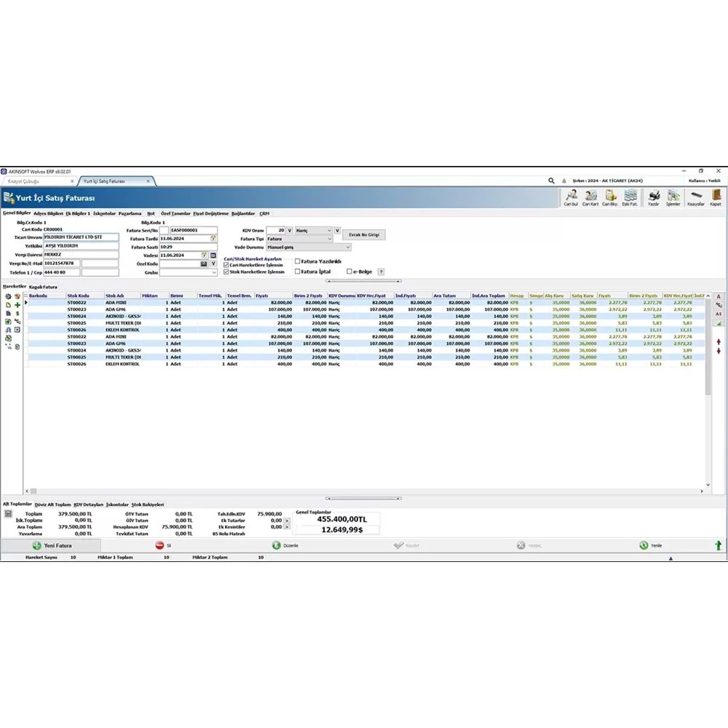This screenshot has height=728, width=728.
Task: Click the Kapat door icon
Action: click(x=716, y=197)
